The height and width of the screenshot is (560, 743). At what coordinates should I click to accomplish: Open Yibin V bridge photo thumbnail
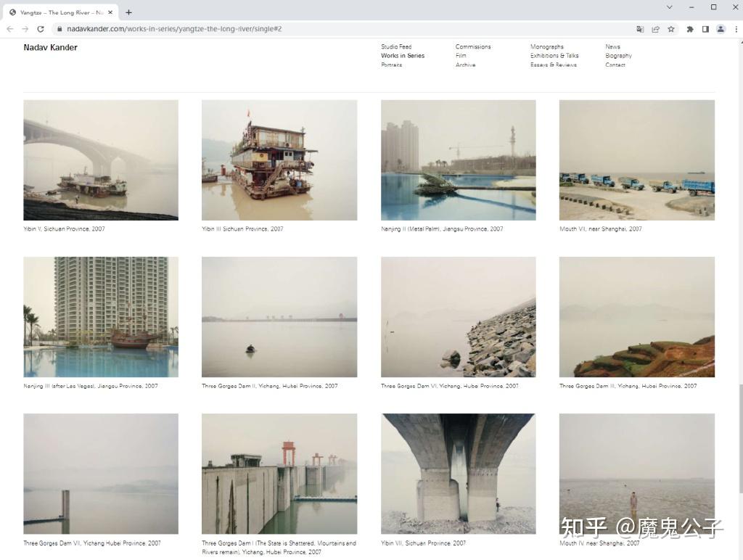point(101,160)
